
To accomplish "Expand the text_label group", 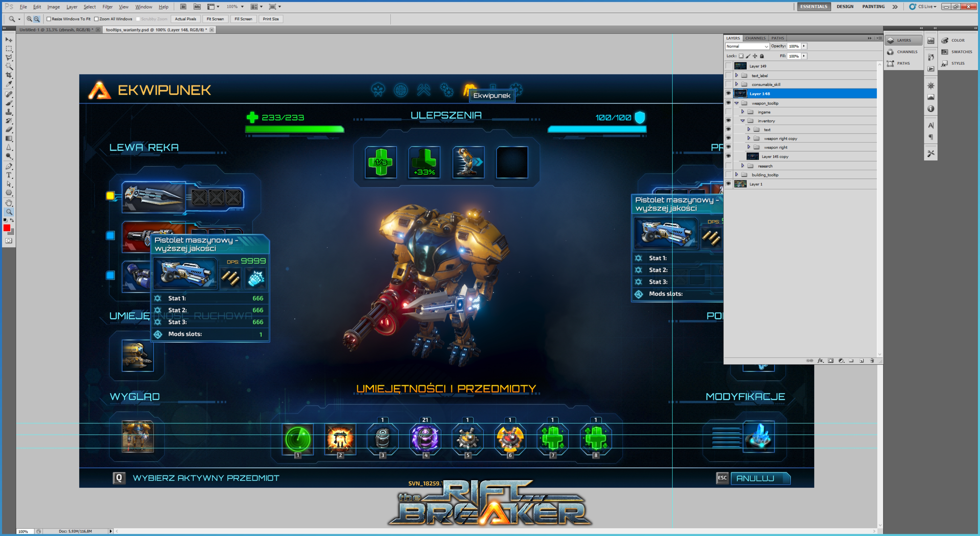I will pyautogui.click(x=737, y=75).
